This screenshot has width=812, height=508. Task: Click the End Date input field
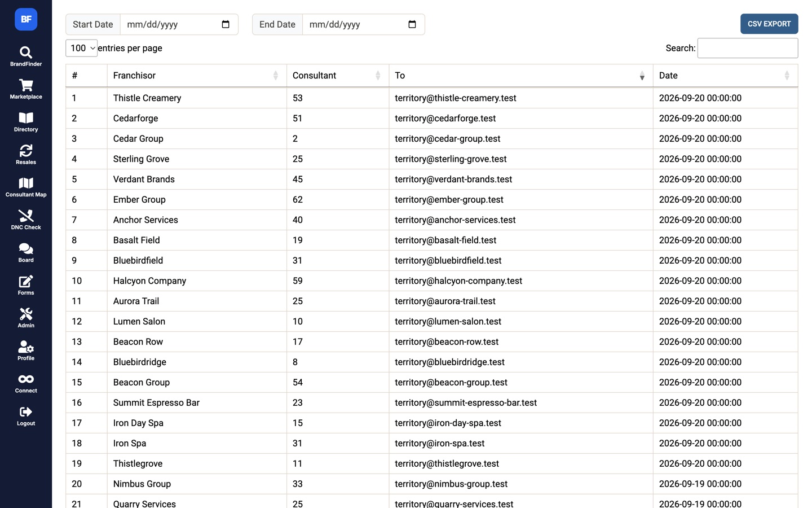[x=364, y=24]
